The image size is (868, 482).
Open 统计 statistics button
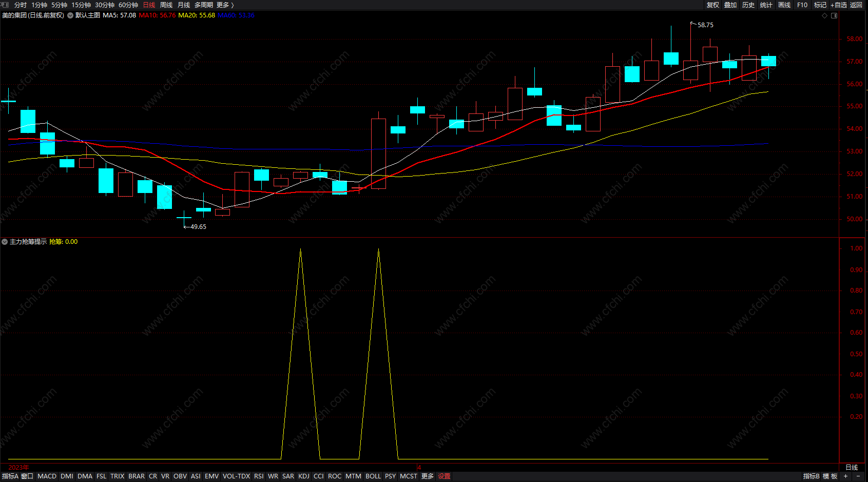coord(766,5)
